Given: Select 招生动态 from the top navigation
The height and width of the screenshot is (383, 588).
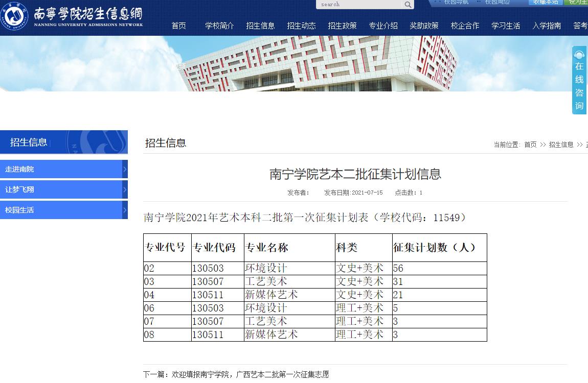Looking at the screenshot, I should point(302,26).
